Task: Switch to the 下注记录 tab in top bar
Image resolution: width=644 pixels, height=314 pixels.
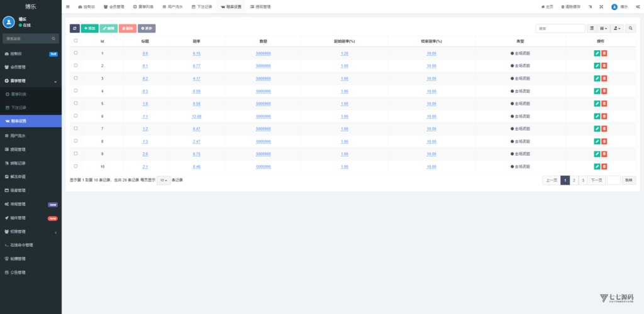Action: [202, 7]
